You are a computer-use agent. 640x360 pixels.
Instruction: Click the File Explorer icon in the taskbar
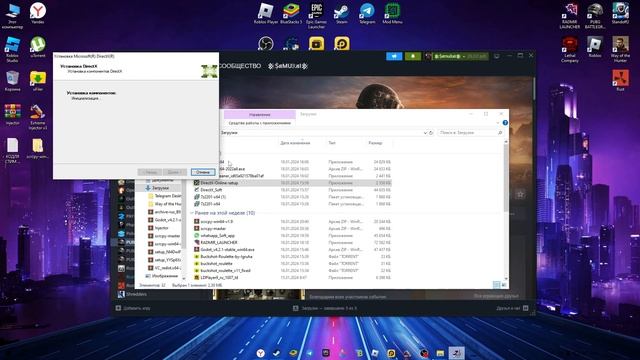pyautogui.click(x=440, y=353)
